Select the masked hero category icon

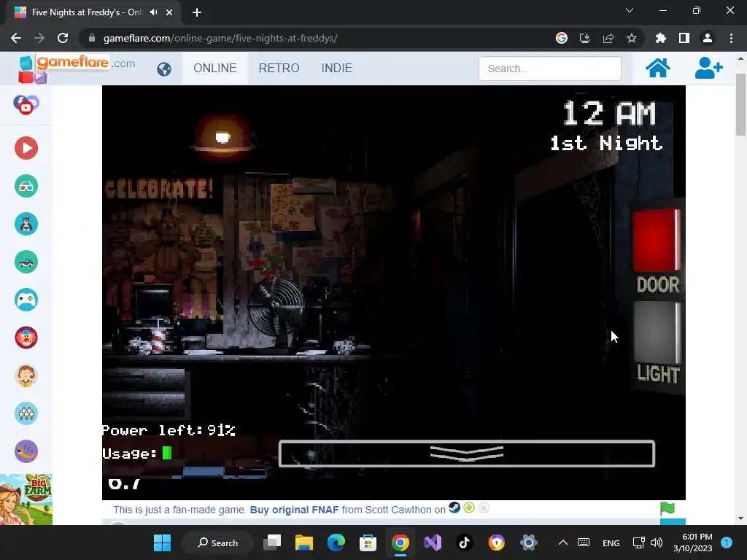(x=26, y=224)
